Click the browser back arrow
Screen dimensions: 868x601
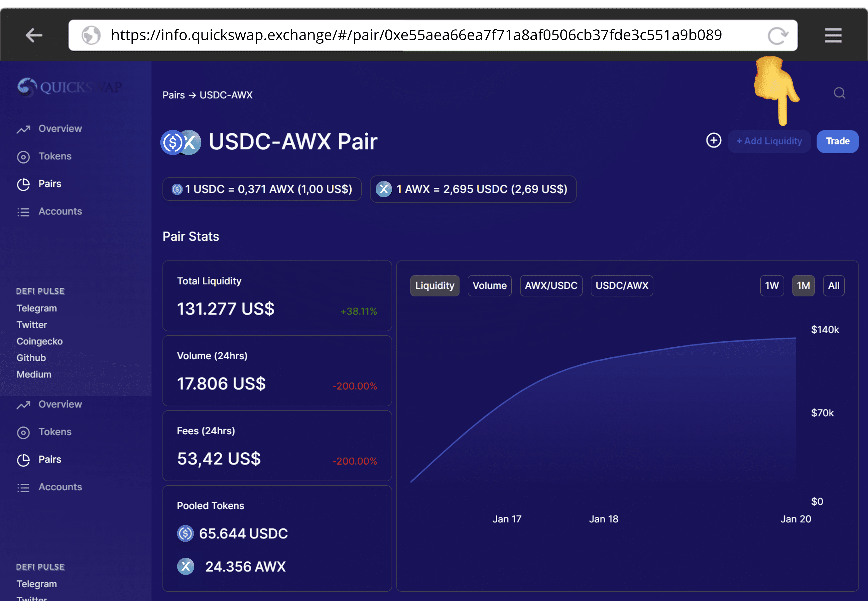(x=34, y=35)
